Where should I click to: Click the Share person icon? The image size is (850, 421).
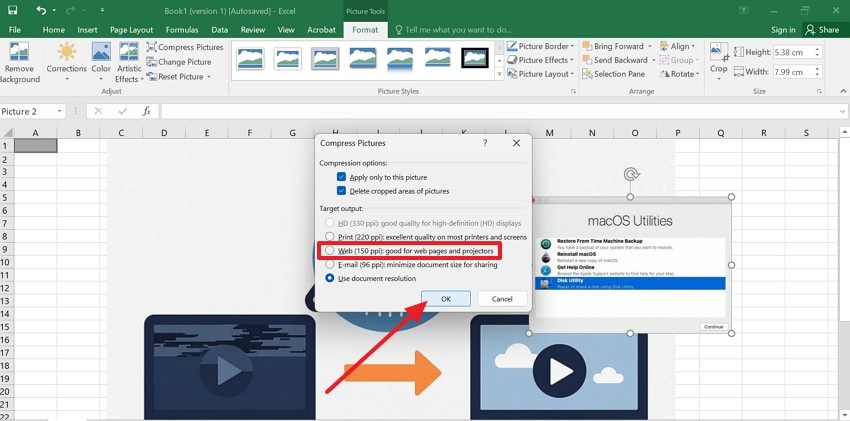click(810, 30)
